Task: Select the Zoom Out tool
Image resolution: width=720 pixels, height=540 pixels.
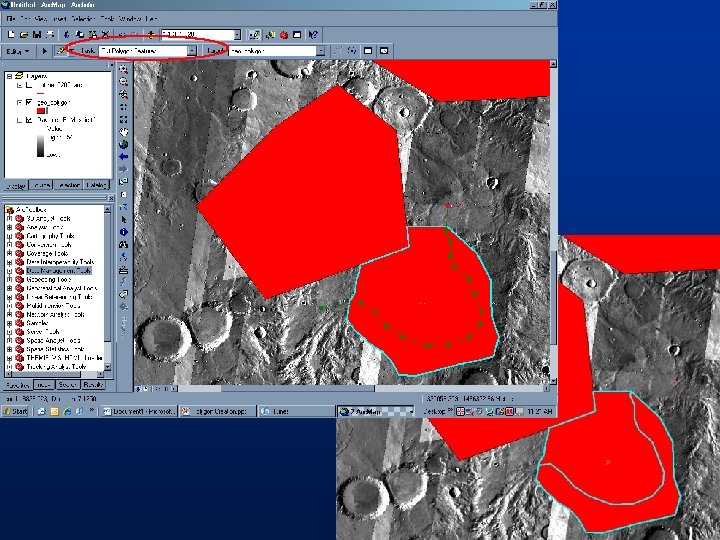Action: point(124,82)
